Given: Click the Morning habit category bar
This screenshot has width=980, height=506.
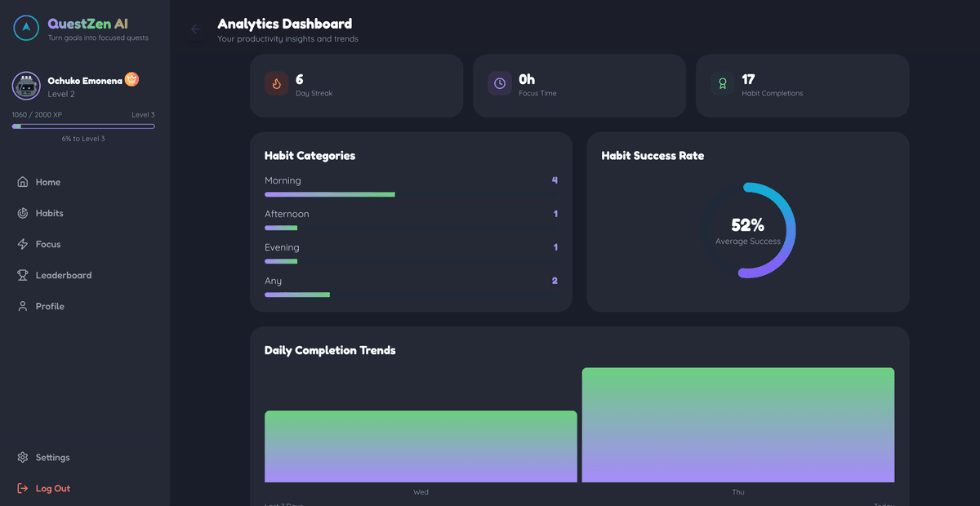Looking at the screenshot, I should tap(329, 194).
